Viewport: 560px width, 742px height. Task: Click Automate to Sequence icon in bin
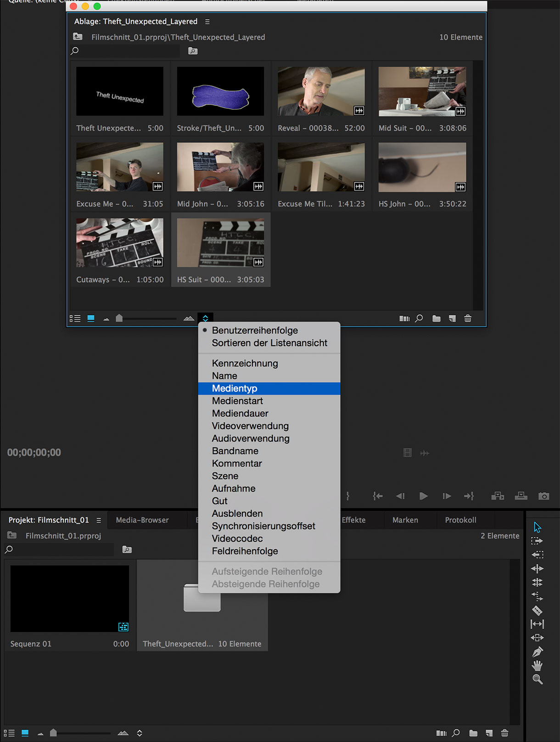404,318
